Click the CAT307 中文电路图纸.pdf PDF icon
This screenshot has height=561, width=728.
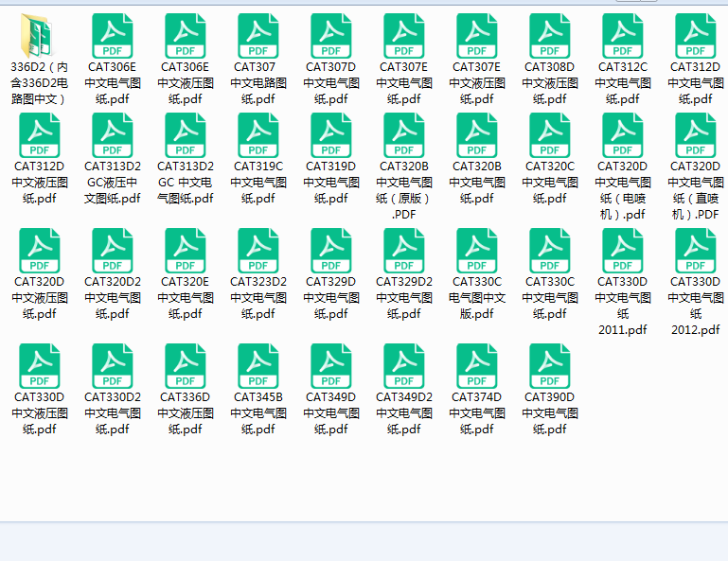(x=258, y=36)
